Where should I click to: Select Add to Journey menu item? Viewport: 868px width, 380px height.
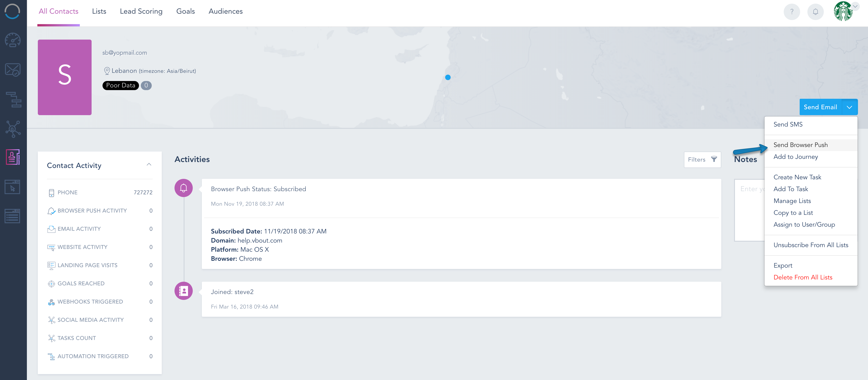[811, 157]
